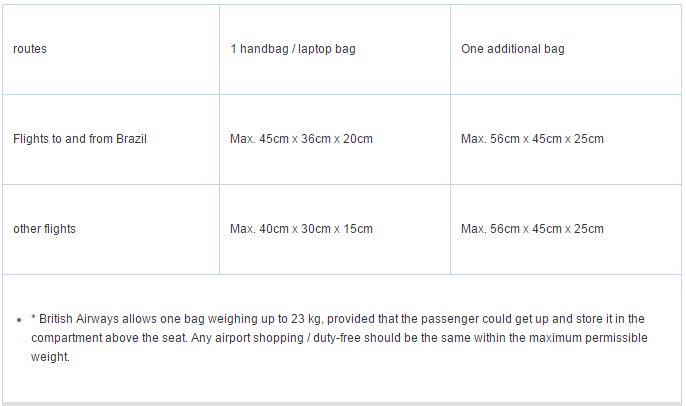Click the "other flights" row label
The height and width of the screenshot is (406, 686).
click(44, 229)
